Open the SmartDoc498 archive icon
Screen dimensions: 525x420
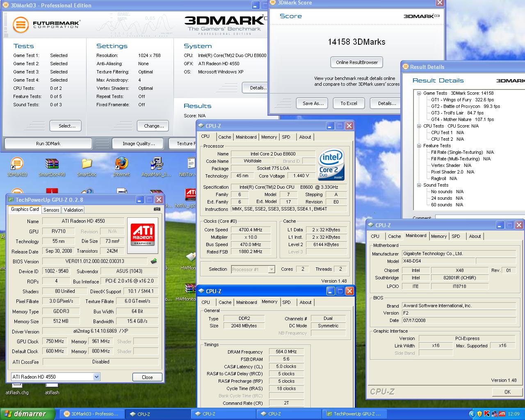point(52,167)
